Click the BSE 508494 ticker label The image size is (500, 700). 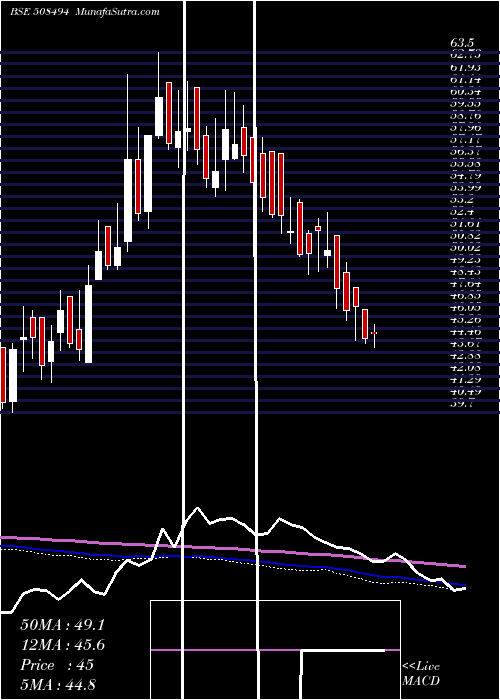(x=39, y=12)
